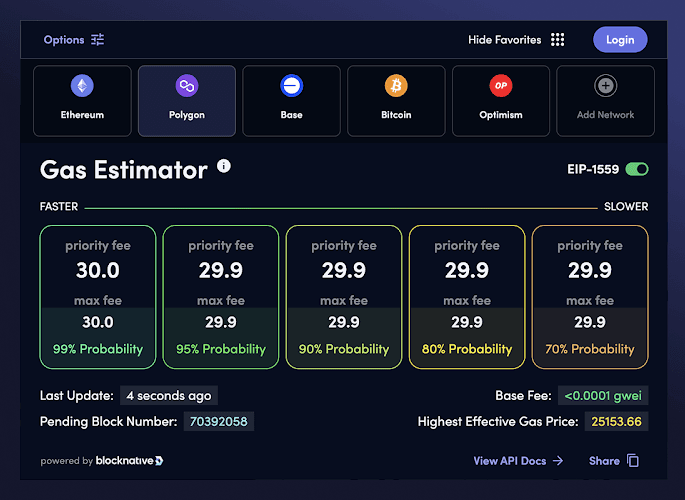
Task: Toggle the EIP-1559 switch off
Action: point(637,170)
